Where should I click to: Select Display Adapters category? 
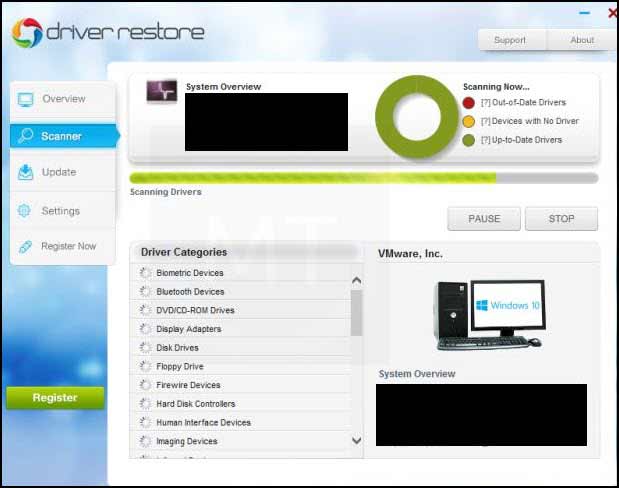pos(241,329)
